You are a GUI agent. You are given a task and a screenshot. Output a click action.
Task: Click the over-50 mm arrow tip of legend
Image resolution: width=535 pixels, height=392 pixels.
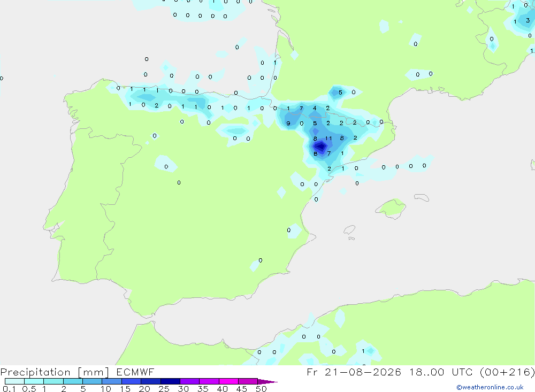tap(267, 382)
